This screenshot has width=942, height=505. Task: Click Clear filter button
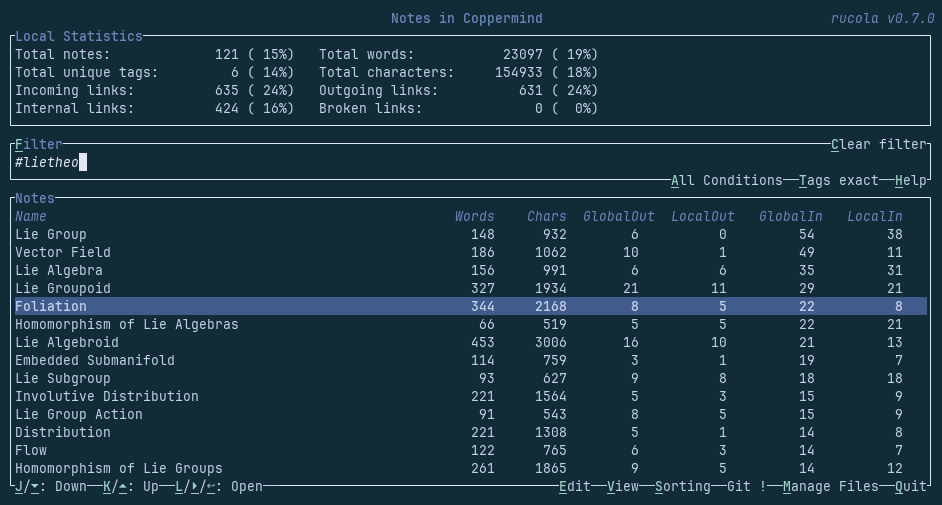click(878, 144)
